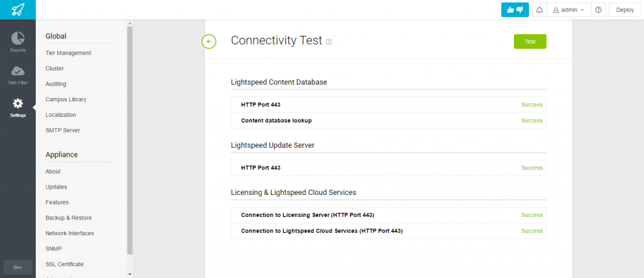This screenshot has width=644, height=278.
Task: Click the key icon at sidebar bottom
Action: tap(18, 267)
